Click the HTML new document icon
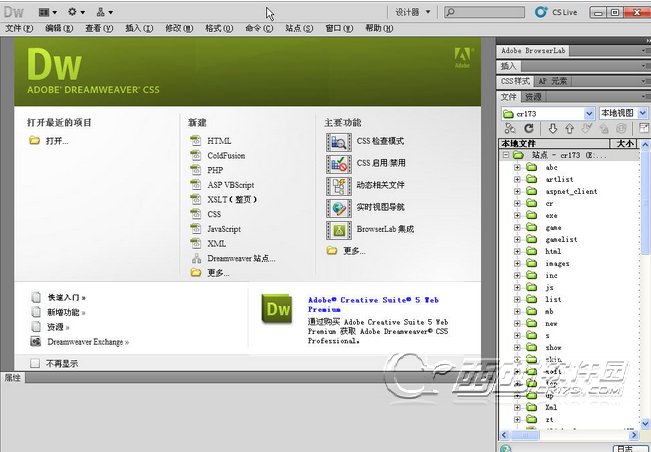 pos(196,141)
